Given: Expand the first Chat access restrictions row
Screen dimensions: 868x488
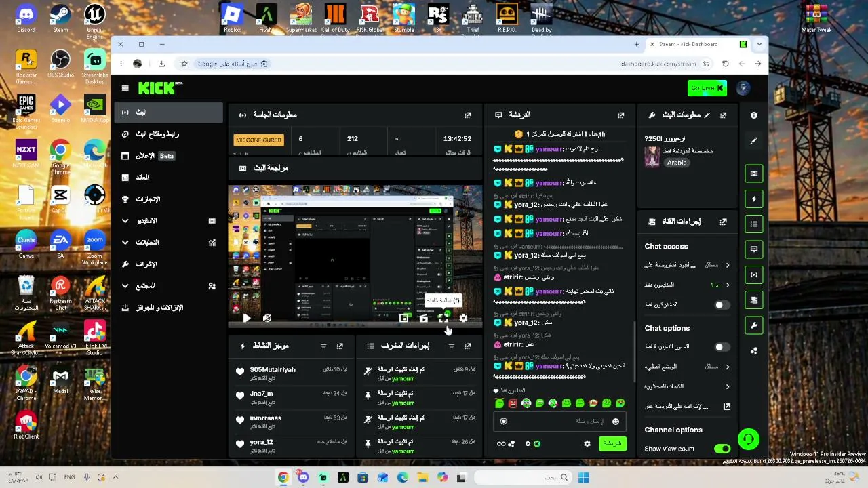Looking at the screenshot, I should tap(687, 265).
